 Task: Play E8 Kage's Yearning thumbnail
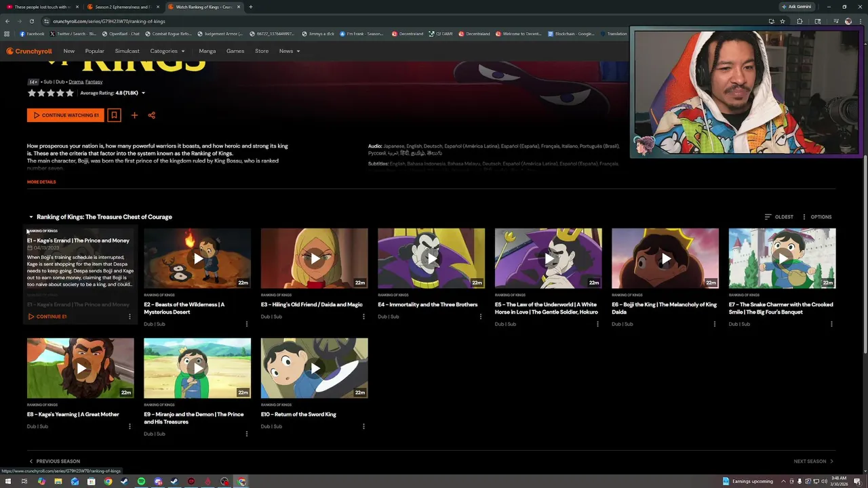coord(81,368)
